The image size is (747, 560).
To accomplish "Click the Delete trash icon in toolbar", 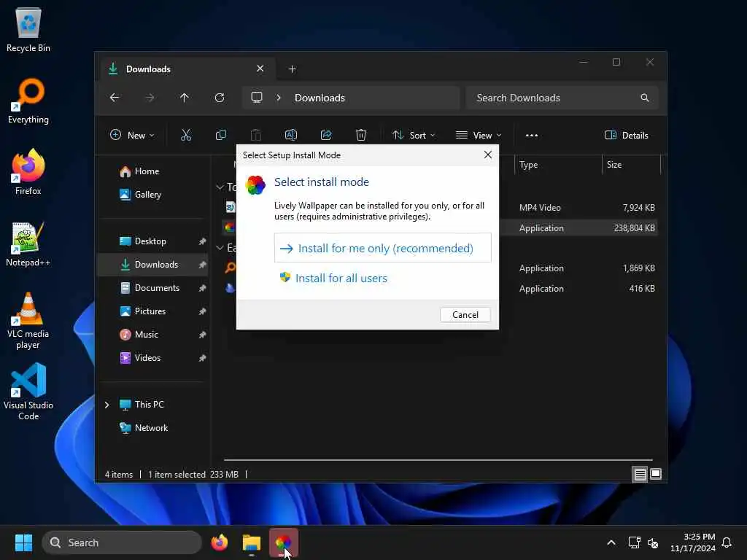I will pos(361,135).
